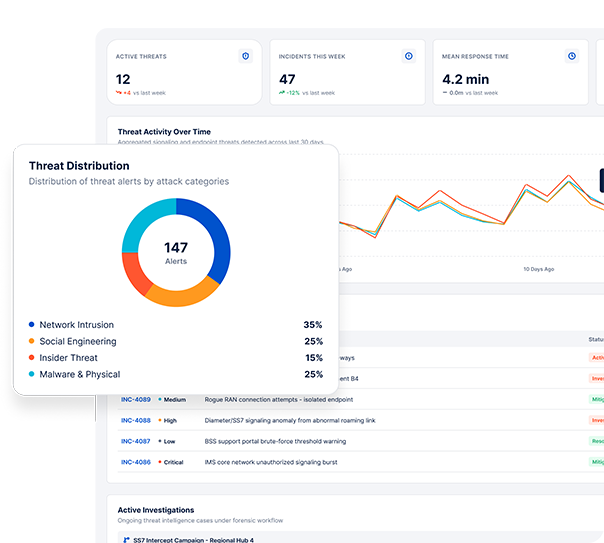604x543 pixels.
Task: Click the orange donut chart segment
Action: point(181,296)
